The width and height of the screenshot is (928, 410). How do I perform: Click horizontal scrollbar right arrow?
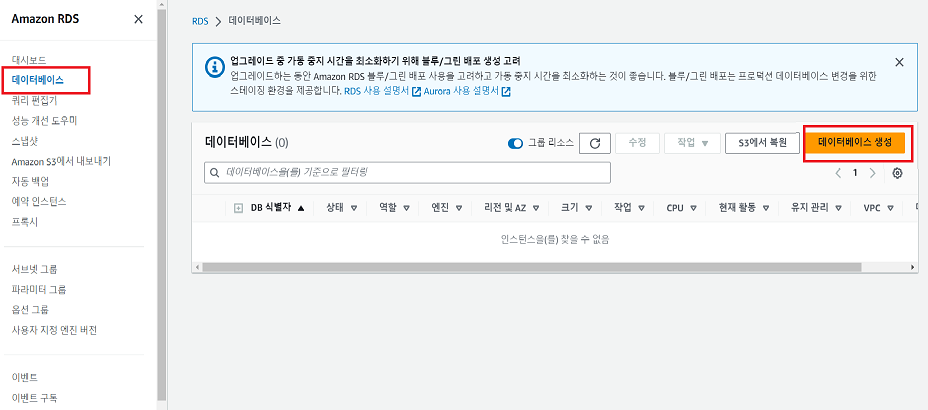[x=913, y=267]
